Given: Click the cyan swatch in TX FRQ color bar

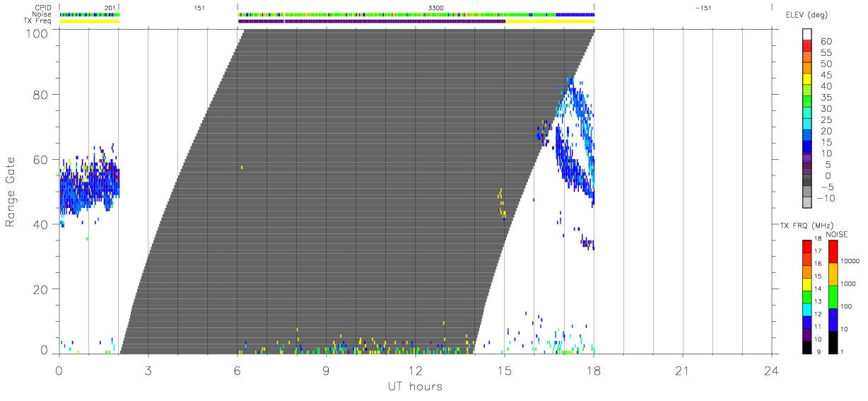Looking at the screenshot, I should 807,308.
